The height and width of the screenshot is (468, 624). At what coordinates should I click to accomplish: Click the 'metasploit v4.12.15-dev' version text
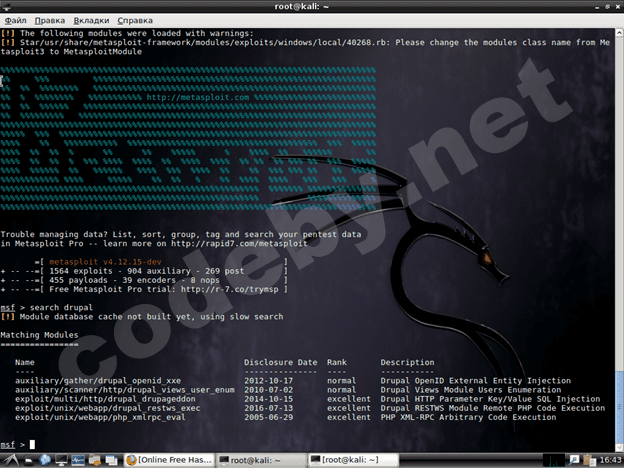click(105, 262)
